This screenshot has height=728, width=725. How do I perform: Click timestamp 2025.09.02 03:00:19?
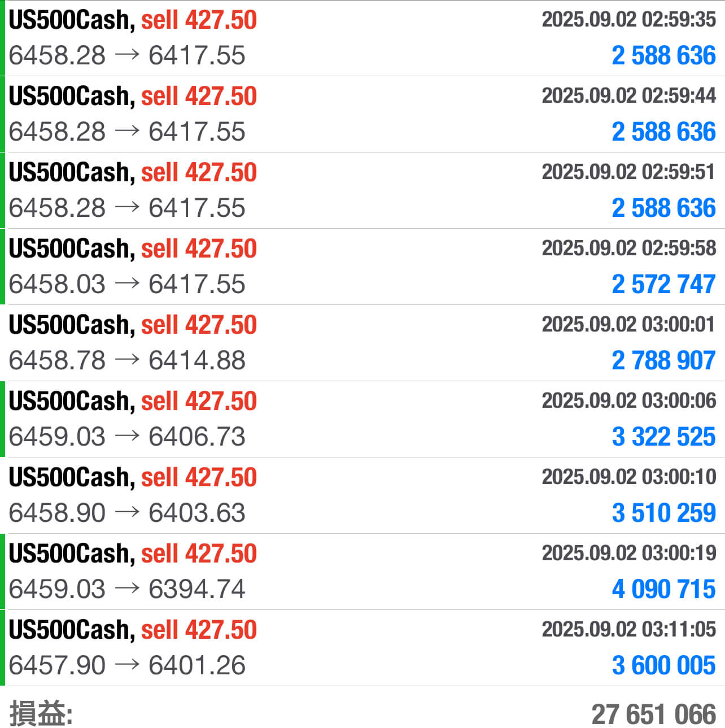tap(629, 553)
